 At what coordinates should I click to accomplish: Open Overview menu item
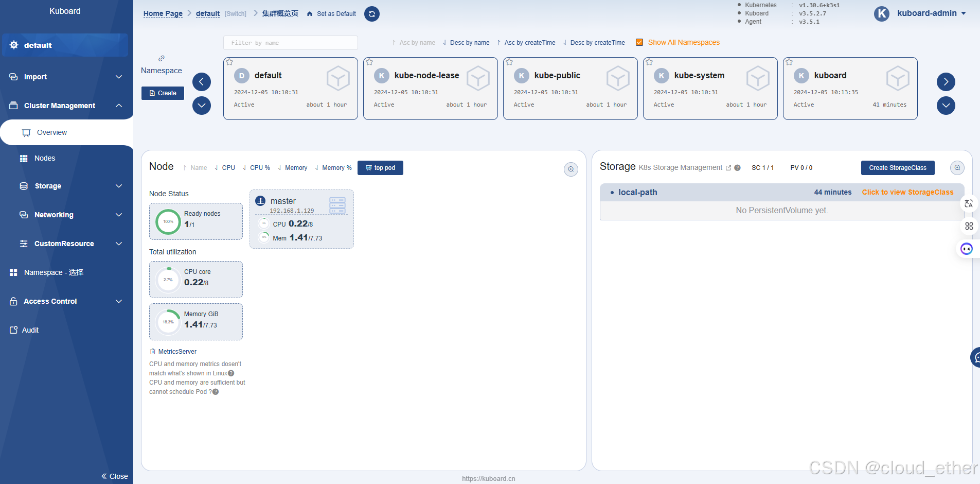[x=66, y=132]
